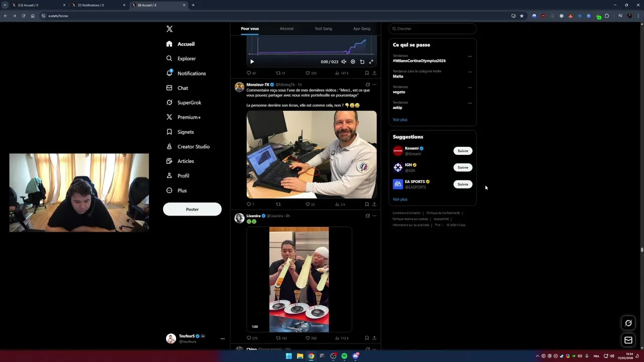The width and height of the screenshot is (644, 362).
Task: Open Notifications in the sidebar
Action: point(186,73)
